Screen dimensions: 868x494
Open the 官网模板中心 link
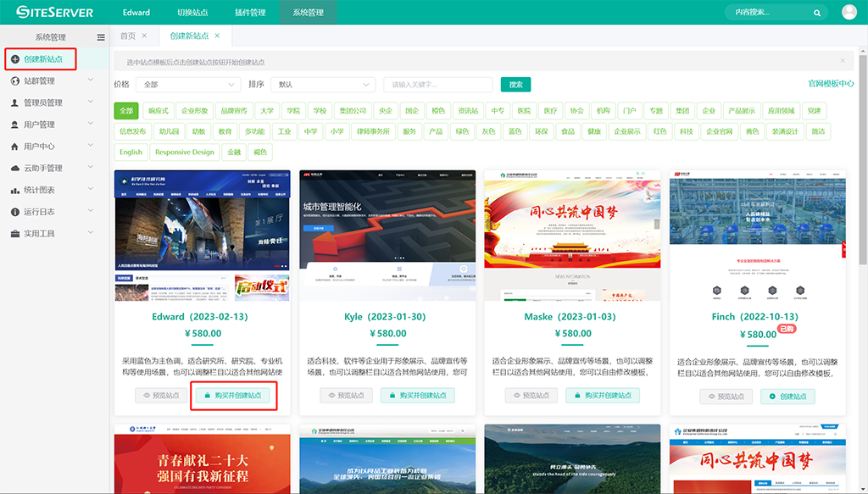830,84
